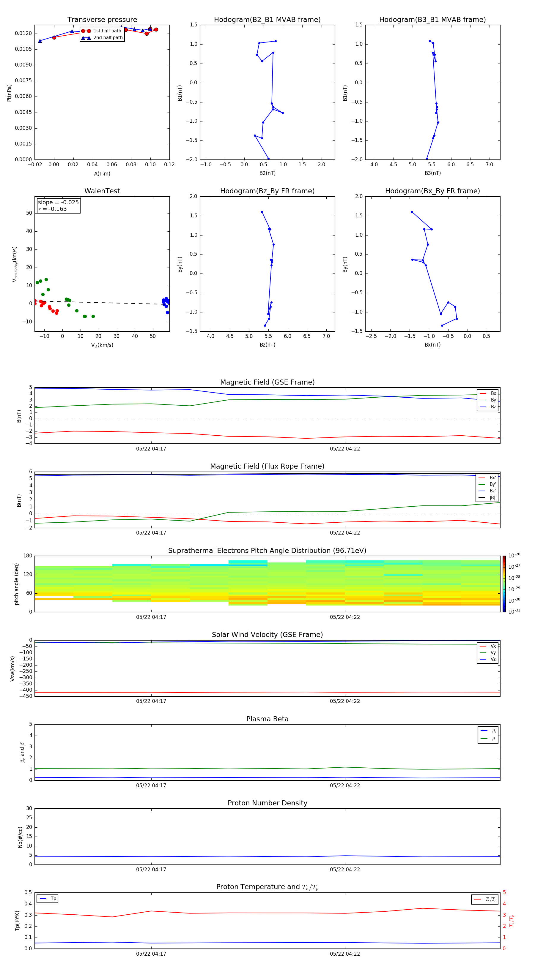Click the 'VA(km/s)' axis label in WalenTest
The height and width of the screenshot is (980, 535).
(102, 345)
